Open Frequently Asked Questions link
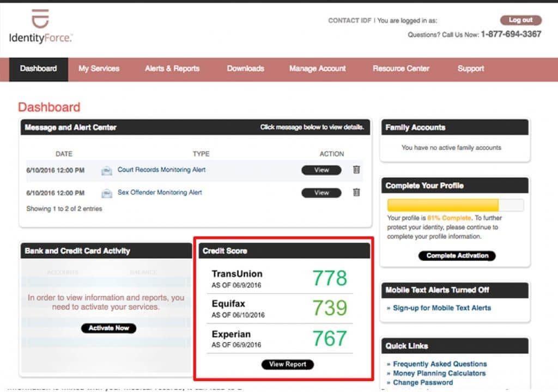The image size is (558, 392). point(440,364)
